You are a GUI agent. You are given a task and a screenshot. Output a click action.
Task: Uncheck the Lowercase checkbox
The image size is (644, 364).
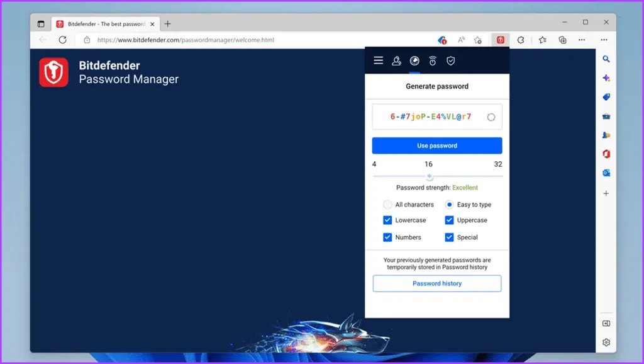tap(387, 220)
